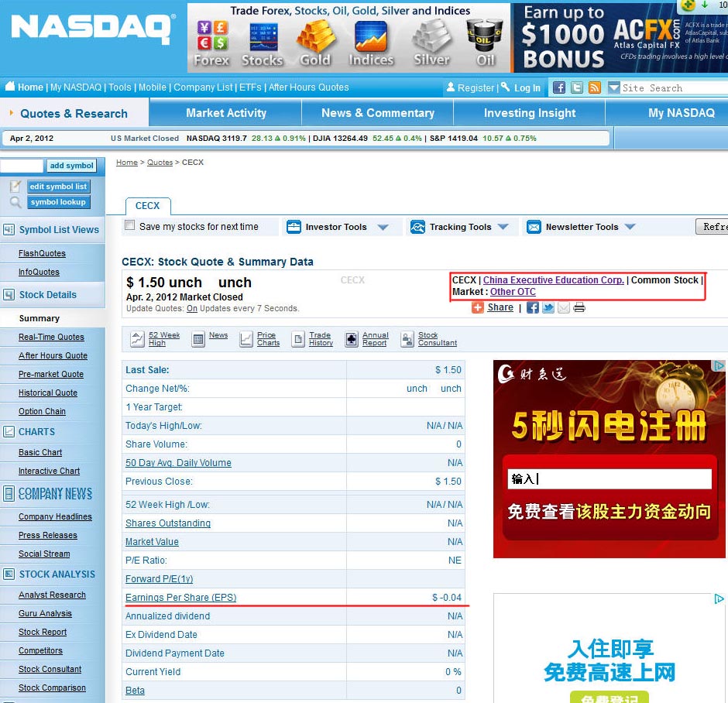
Task: Select the CECX symbol tab
Action: click(148, 206)
